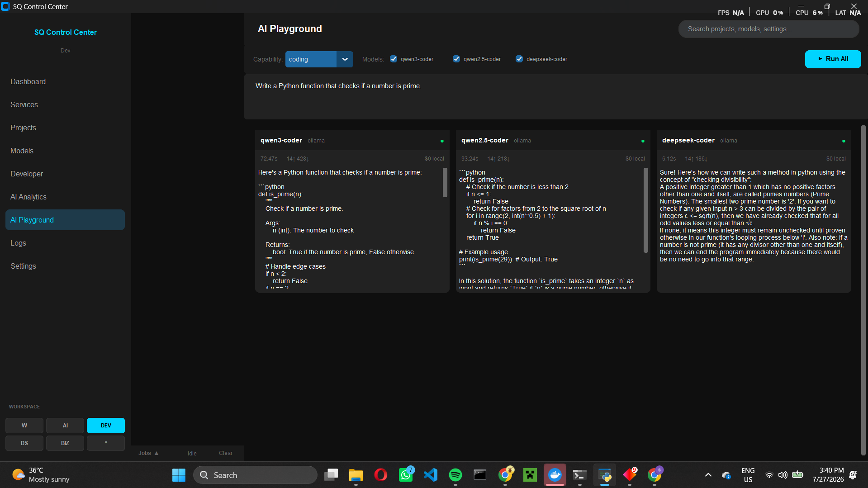868x488 pixels.
Task: Open Task View from the taskbar
Action: pos(331,475)
